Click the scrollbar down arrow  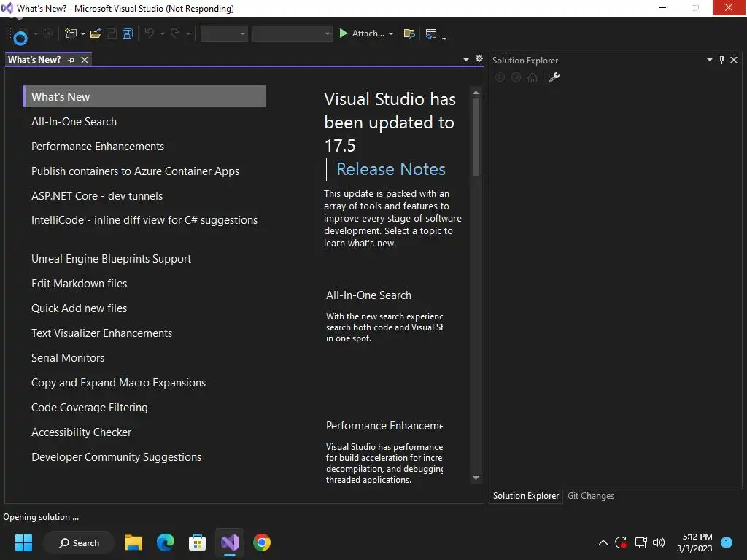476,478
